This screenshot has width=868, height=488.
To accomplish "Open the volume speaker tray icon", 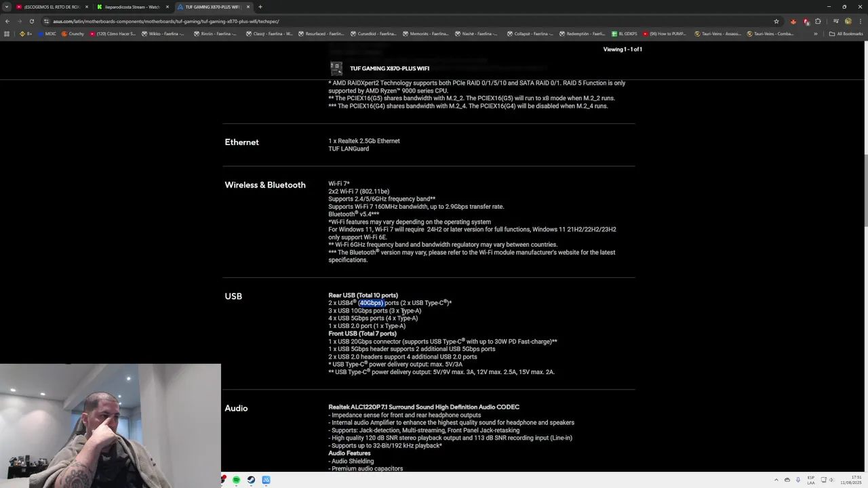I will click(x=833, y=480).
